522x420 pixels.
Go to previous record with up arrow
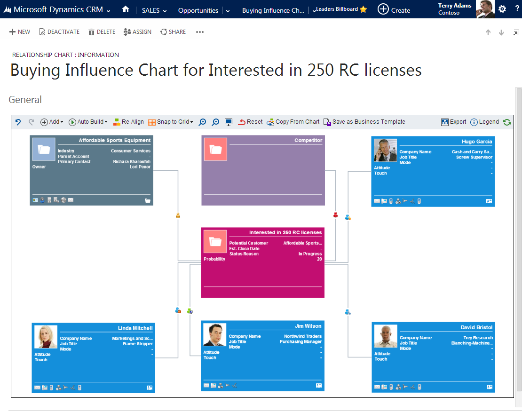488,32
